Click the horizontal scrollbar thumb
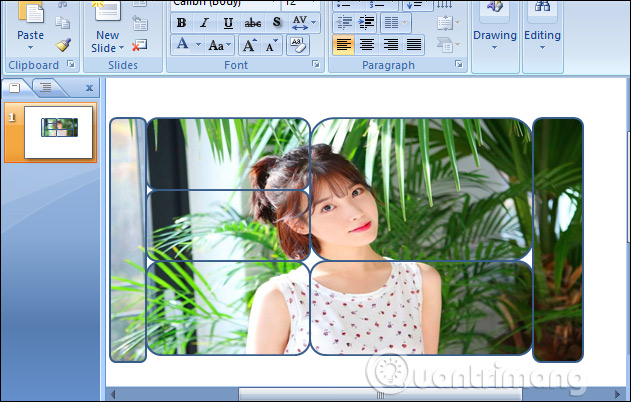Viewport: 631px width, 402px height. click(x=380, y=395)
